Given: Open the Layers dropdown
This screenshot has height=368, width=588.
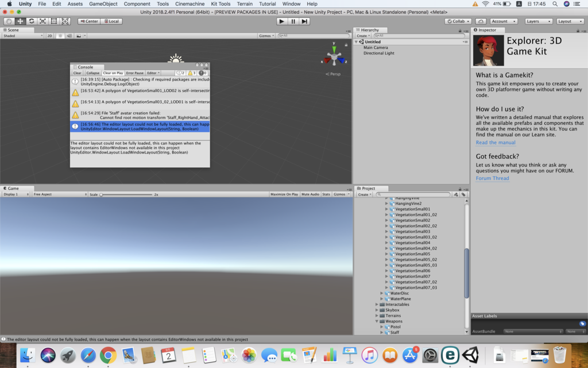Looking at the screenshot, I should coord(539,21).
